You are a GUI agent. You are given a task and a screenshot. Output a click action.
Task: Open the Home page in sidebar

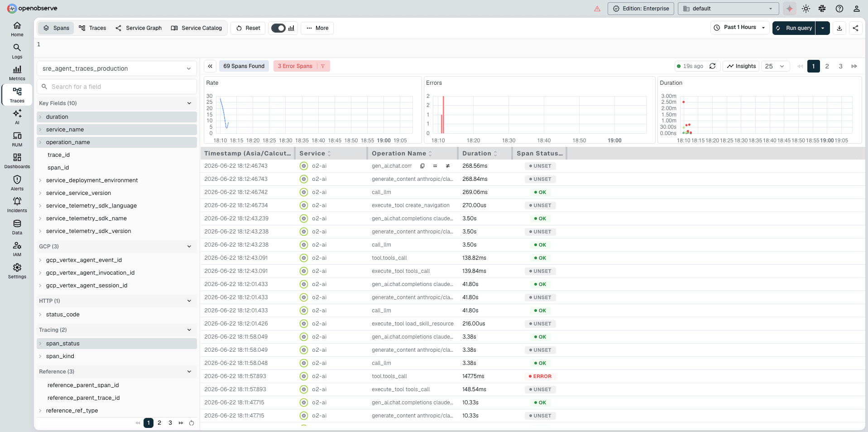pos(17,29)
